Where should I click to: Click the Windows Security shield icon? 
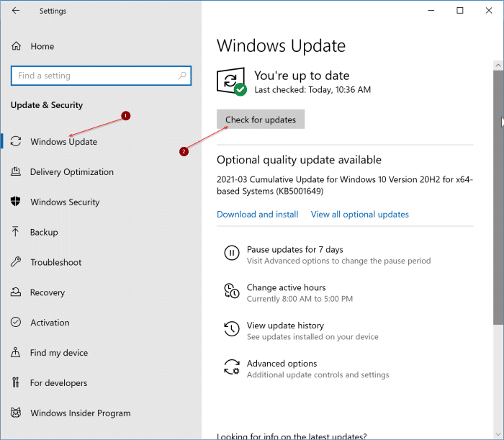[15, 202]
